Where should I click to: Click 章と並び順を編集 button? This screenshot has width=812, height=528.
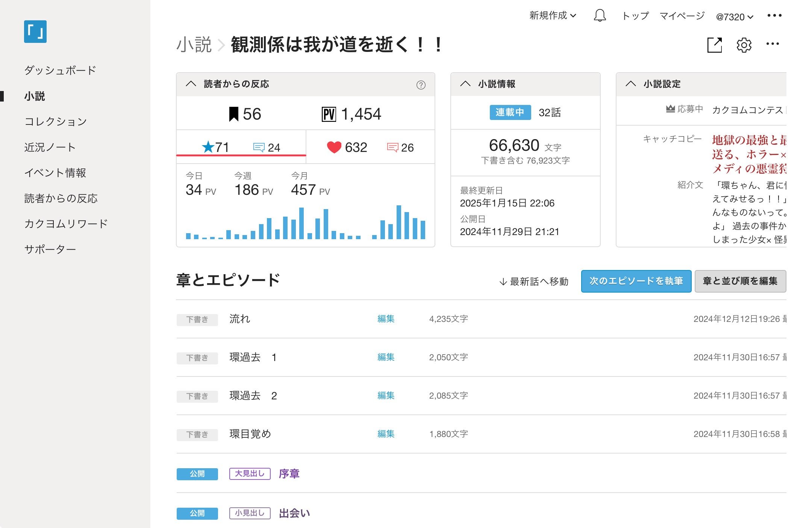coord(740,281)
